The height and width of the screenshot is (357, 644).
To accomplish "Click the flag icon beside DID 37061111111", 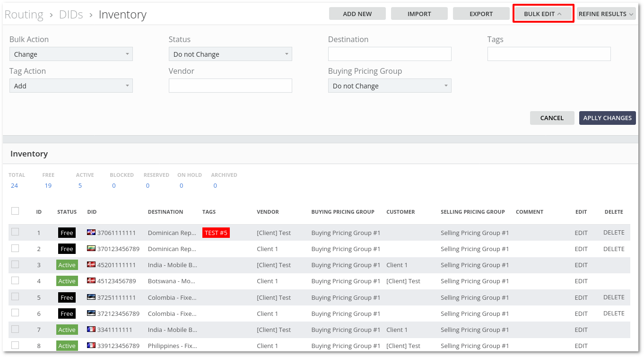I will [x=92, y=233].
